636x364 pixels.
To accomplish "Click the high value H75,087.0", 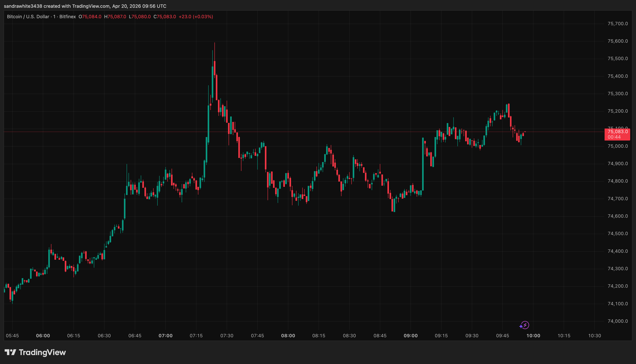I will (115, 17).
